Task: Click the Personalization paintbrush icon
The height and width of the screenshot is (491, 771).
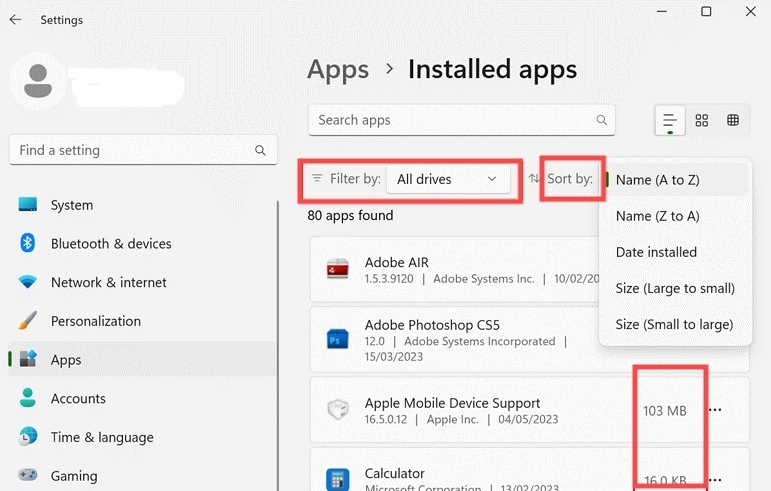Action: (28, 320)
